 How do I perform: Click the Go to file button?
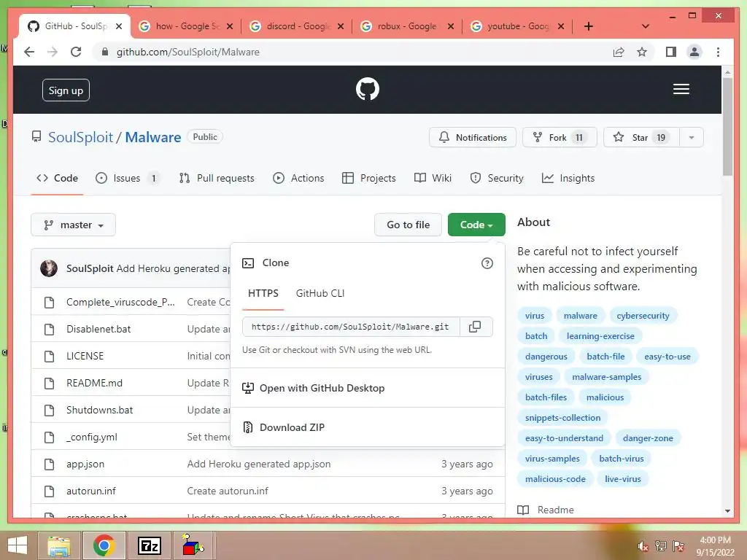coord(409,225)
